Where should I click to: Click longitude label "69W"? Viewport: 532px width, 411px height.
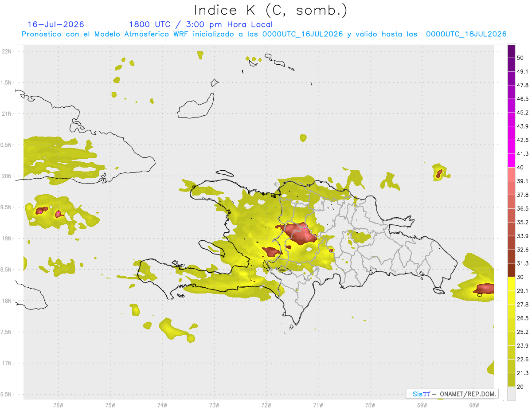[x=422, y=405]
